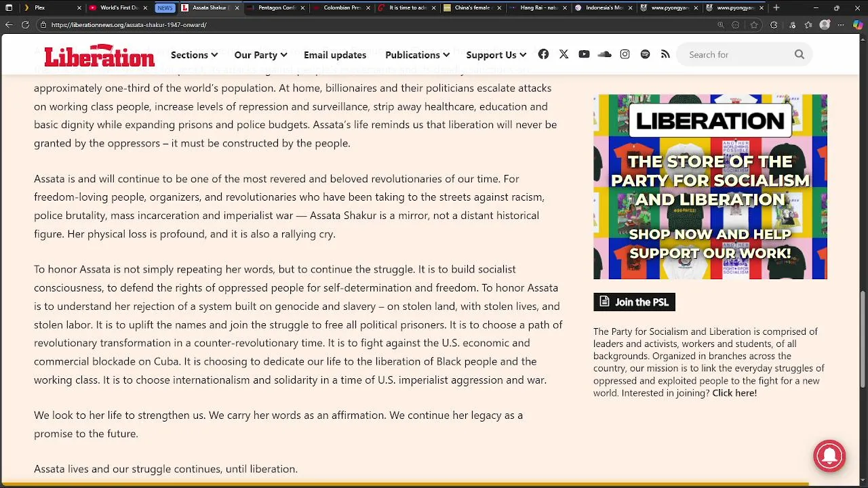
Task: Open the Instagram icon in header
Action: [625, 54]
